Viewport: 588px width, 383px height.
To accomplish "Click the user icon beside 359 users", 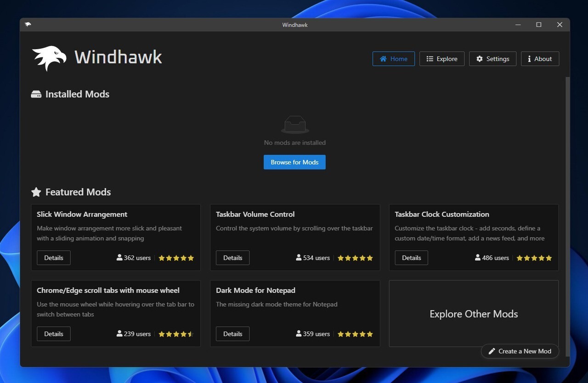I will click(299, 333).
